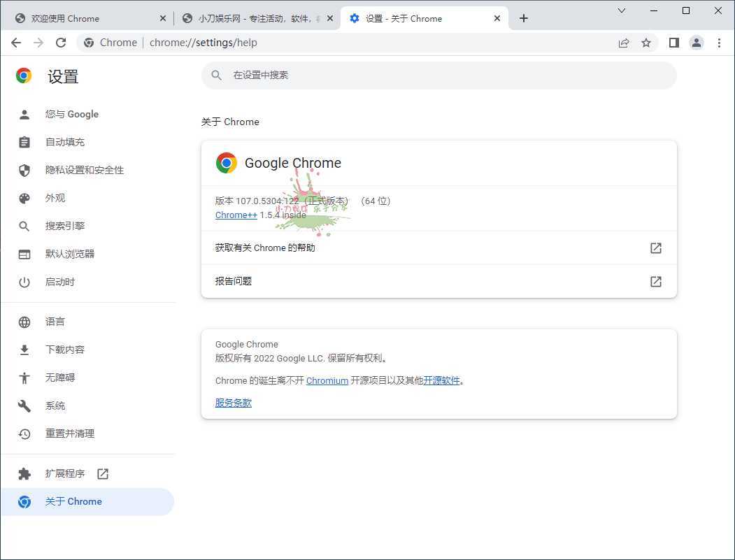Click the 在设置中搜索 search field

(438, 76)
